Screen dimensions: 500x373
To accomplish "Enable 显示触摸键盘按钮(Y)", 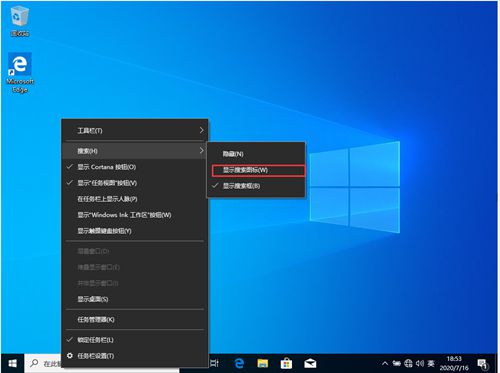I will click(135, 231).
